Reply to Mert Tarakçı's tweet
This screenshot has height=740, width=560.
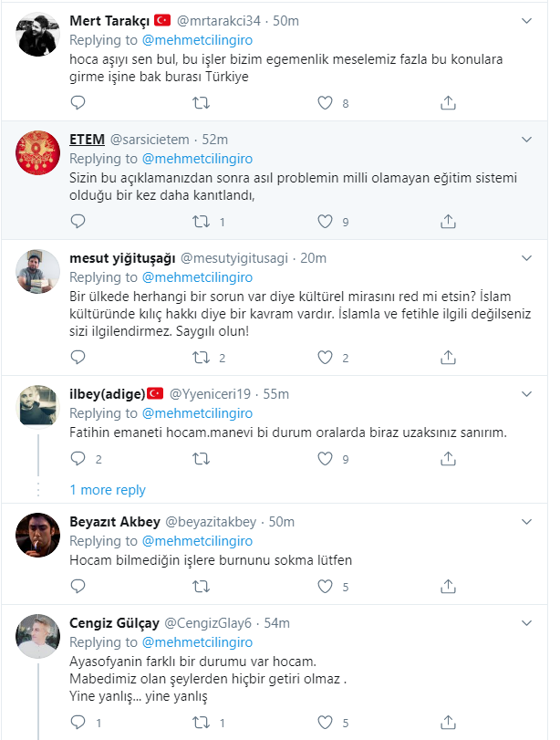pos(78,103)
